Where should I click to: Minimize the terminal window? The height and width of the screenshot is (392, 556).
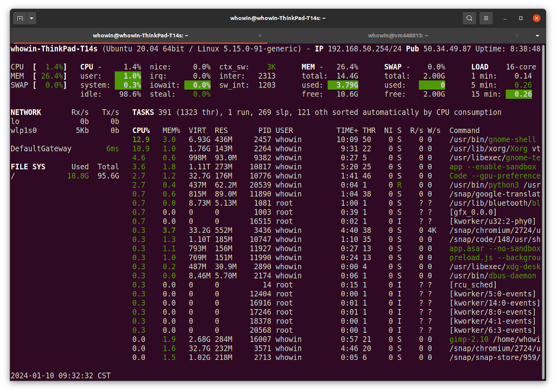[x=504, y=18]
